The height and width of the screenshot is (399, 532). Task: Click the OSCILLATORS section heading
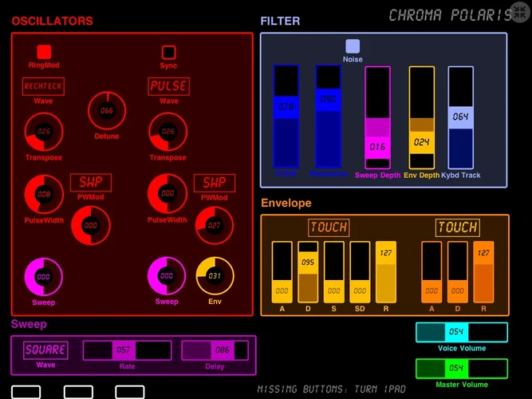tap(53, 21)
